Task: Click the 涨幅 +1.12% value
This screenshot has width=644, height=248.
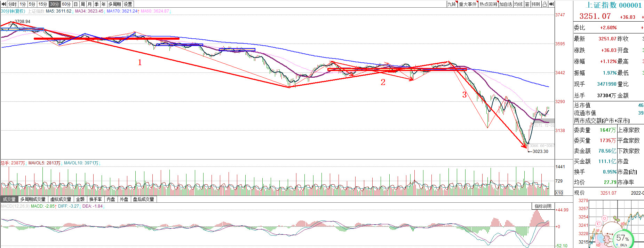Action: (608, 61)
